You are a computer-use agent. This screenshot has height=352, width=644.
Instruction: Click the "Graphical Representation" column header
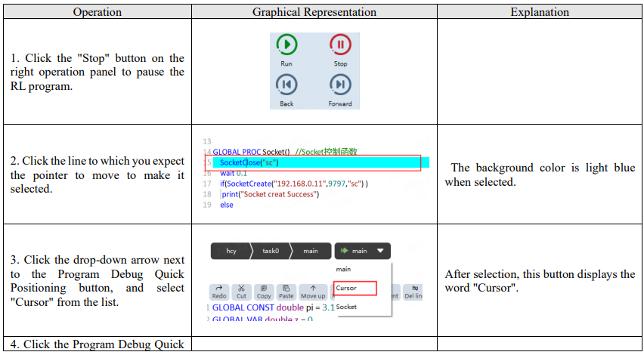tap(314, 12)
